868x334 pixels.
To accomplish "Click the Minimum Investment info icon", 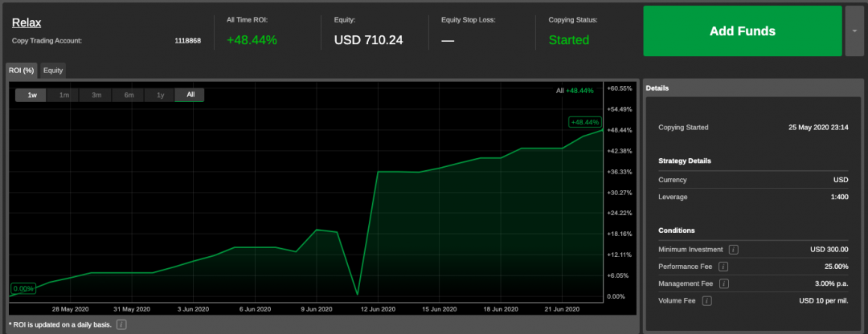I will (733, 250).
